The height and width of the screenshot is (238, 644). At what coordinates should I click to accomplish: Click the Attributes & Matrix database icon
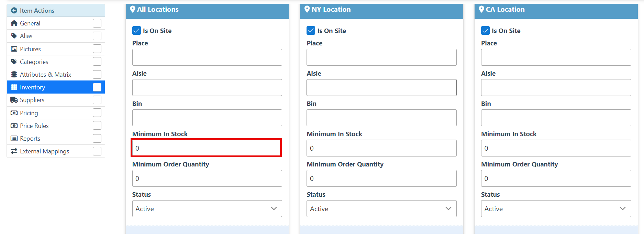[14, 75]
